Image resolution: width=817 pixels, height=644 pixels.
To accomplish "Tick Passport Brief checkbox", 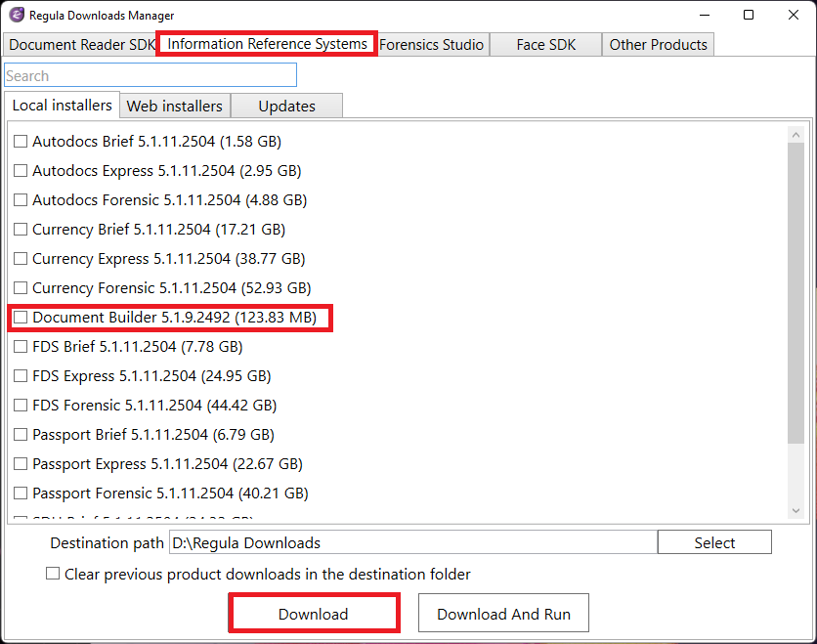I will point(21,435).
